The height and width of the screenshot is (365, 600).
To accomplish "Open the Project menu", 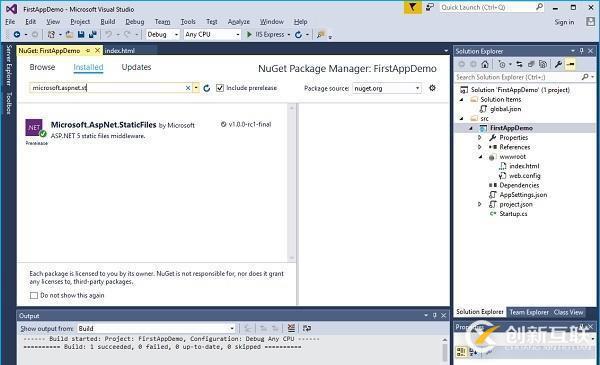I will coord(80,22).
